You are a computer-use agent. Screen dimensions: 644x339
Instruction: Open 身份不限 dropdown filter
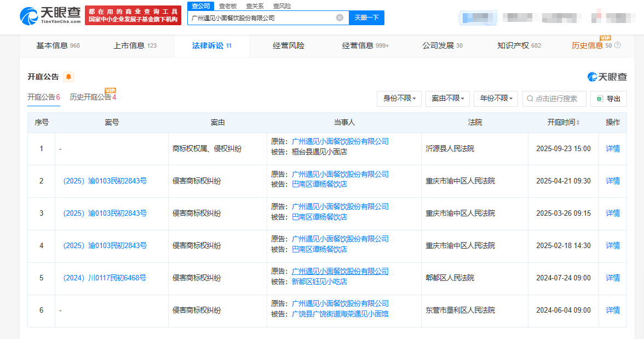click(399, 99)
